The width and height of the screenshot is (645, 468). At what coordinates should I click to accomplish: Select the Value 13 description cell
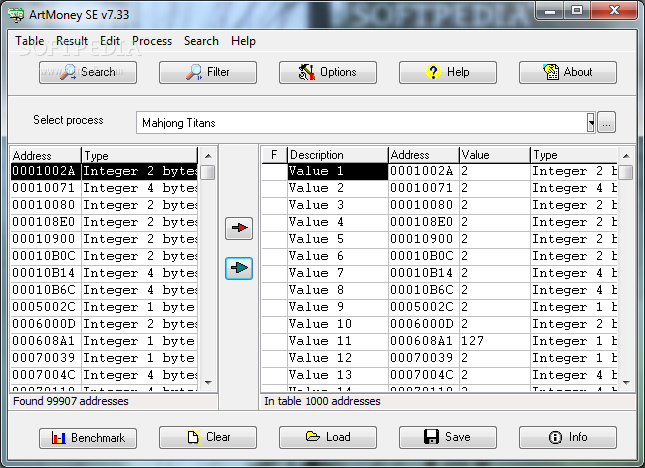[337, 375]
